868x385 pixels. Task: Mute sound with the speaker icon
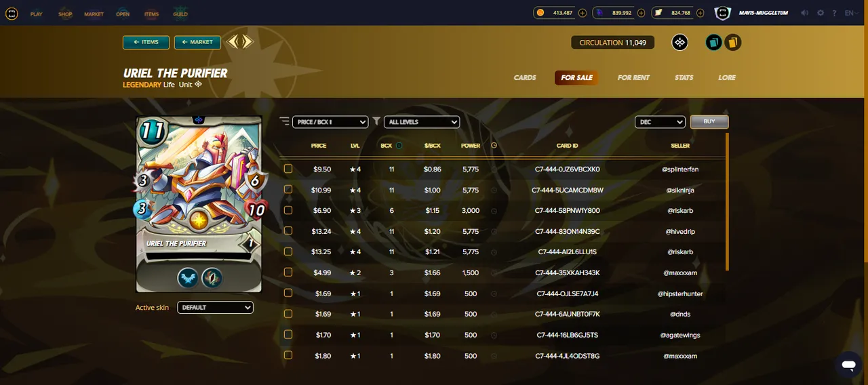pos(805,13)
